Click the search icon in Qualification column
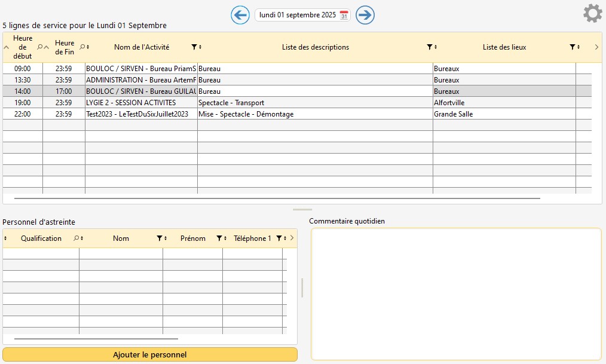The image size is (606, 364). (x=76, y=238)
